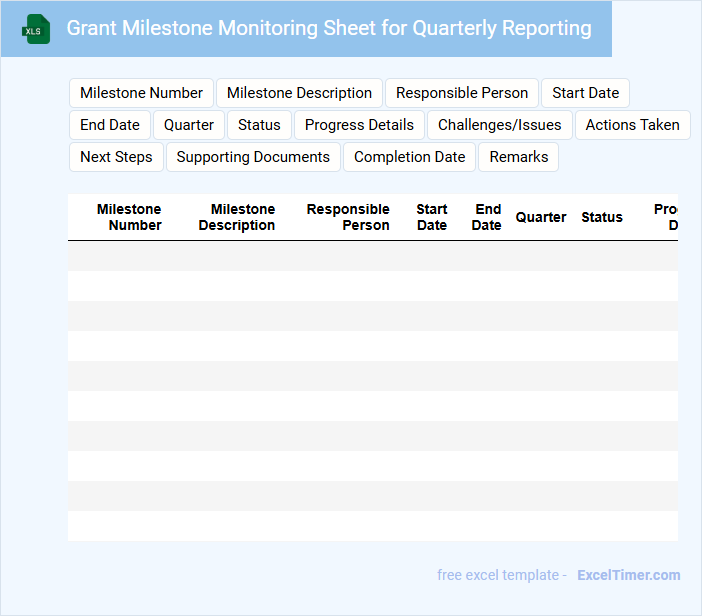Select the Remarks tag
This screenshot has width=702, height=616.
coord(518,157)
